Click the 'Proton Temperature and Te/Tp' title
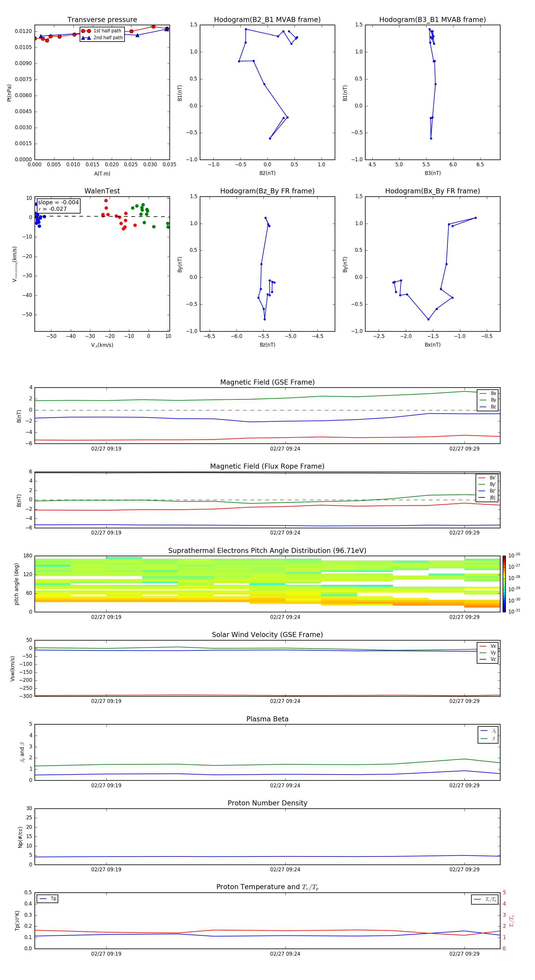Image resolution: width=535 pixels, height=980 pixels. pos(267,887)
